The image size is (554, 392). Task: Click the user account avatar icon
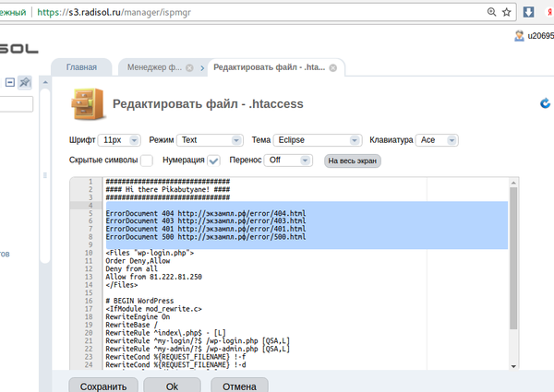(520, 36)
